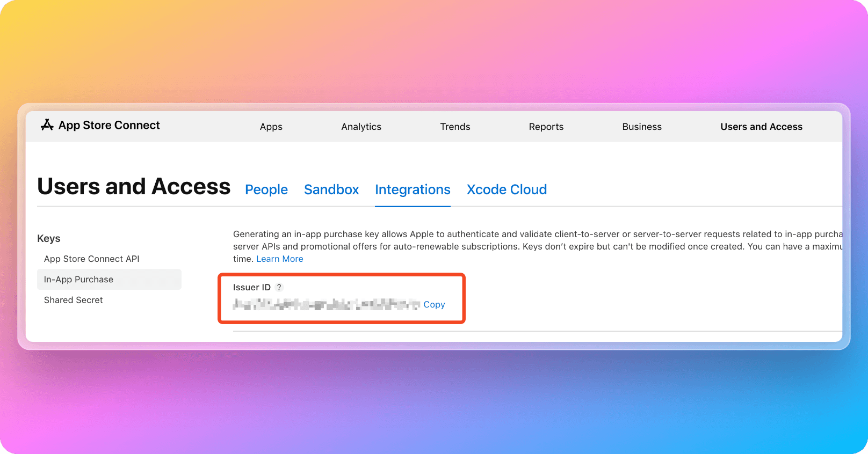Select App Store Connect API in Keys
Image resolution: width=868 pixels, height=454 pixels.
tap(92, 259)
